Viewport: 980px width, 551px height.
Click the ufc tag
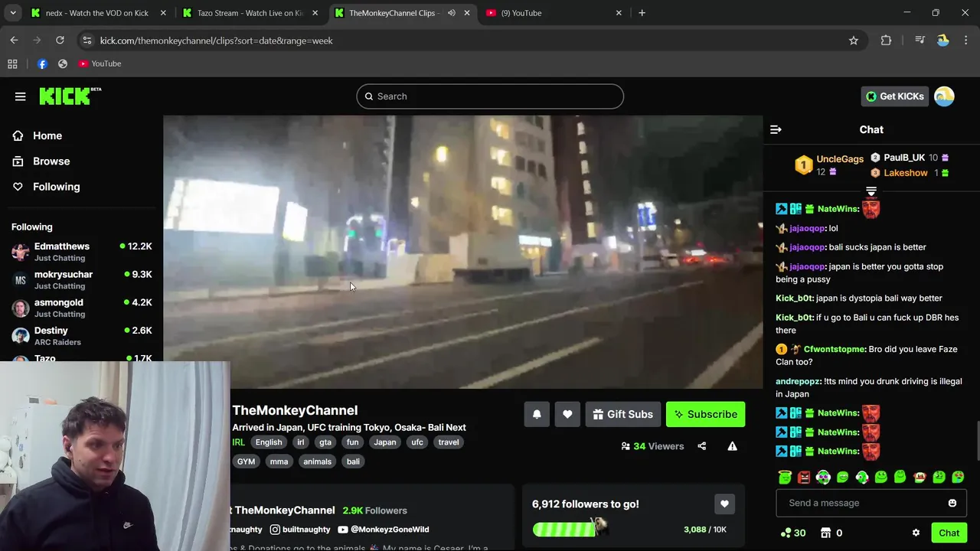coord(417,442)
